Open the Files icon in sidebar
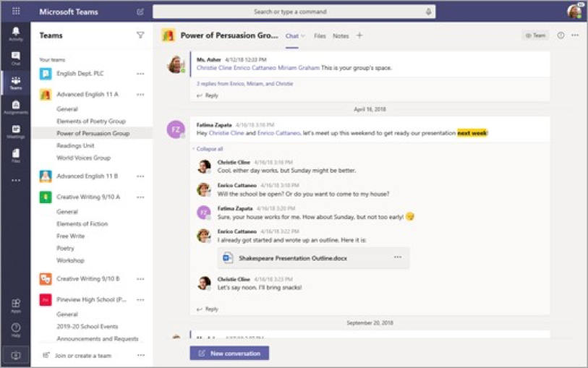This screenshot has height=368, width=588. (x=15, y=155)
